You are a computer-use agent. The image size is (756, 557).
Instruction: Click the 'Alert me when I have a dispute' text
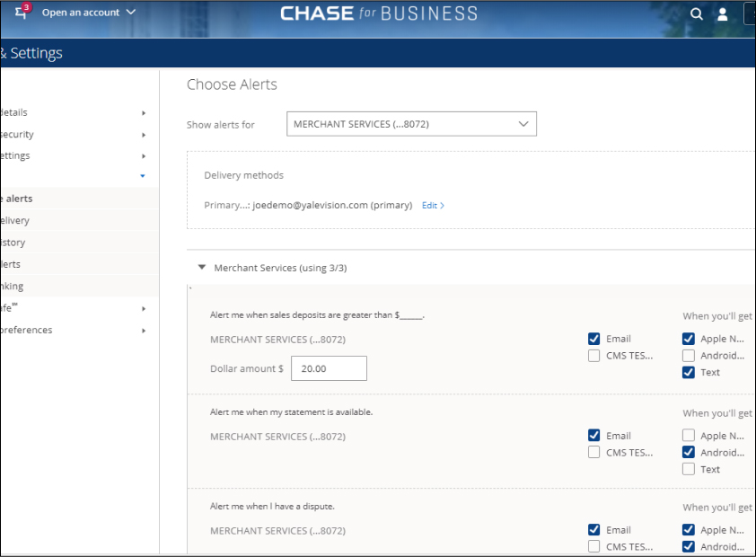(x=272, y=507)
